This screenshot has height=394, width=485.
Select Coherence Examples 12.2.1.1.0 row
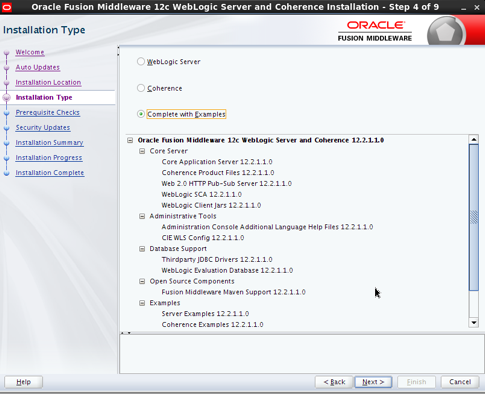213,324
